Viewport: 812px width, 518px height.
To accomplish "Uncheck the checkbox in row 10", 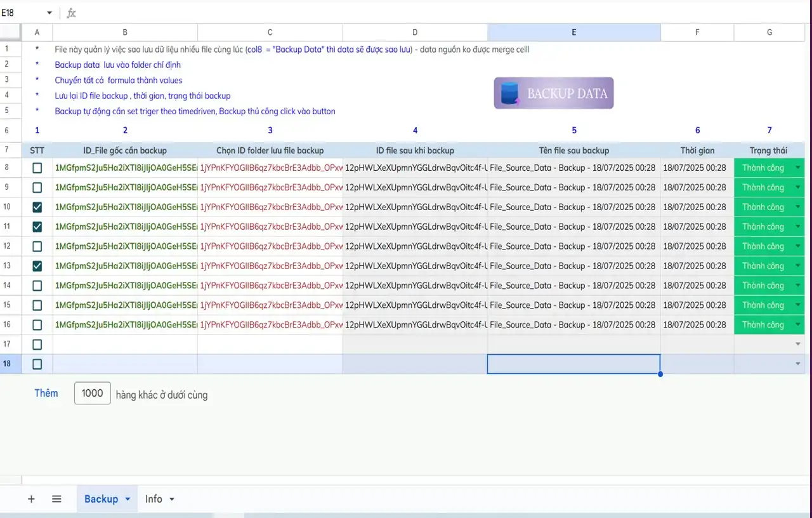I will (37, 207).
